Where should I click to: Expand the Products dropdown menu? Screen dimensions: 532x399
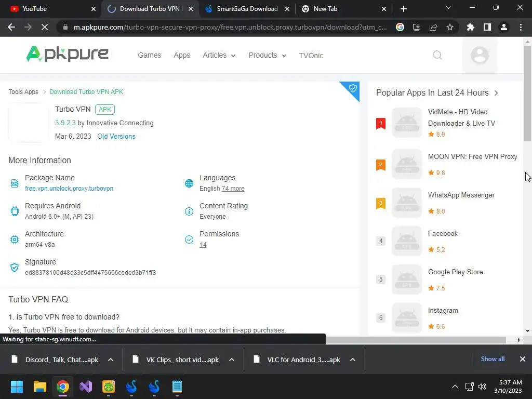pos(268,55)
